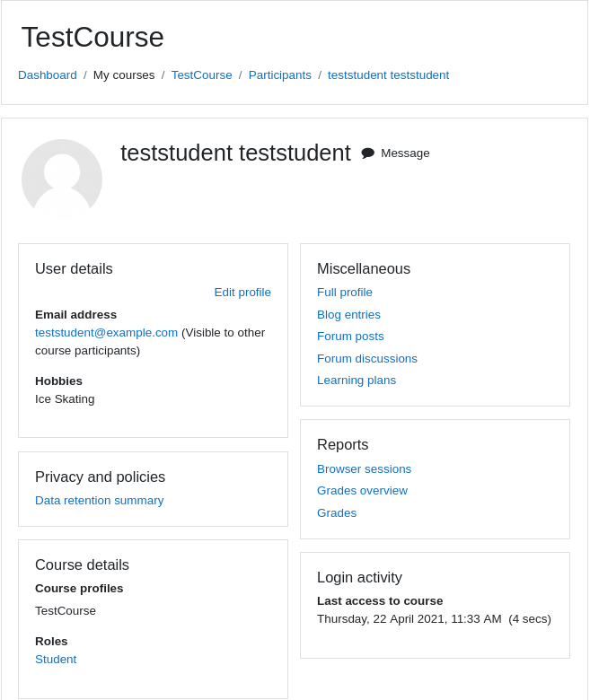Open Forum posts link
This screenshot has height=700, width=590.
click(x=350, y=337)
